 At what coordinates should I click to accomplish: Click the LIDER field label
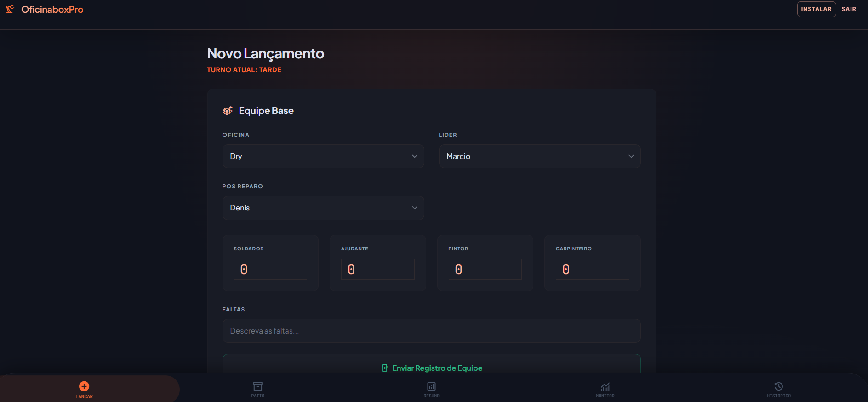click(x=448, y=135)
